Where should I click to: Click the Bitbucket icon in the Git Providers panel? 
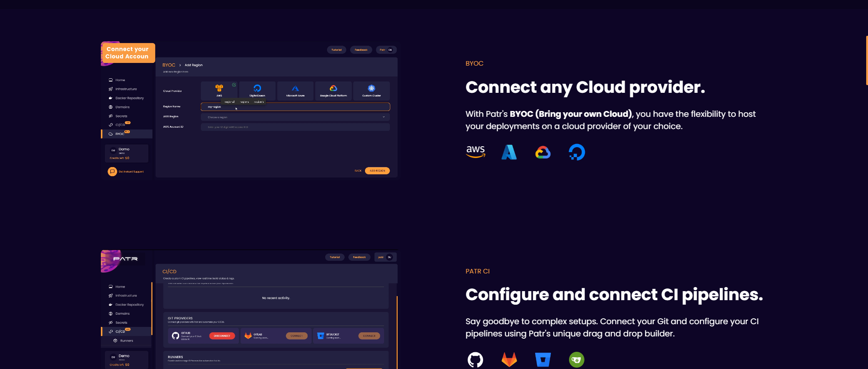321,336
